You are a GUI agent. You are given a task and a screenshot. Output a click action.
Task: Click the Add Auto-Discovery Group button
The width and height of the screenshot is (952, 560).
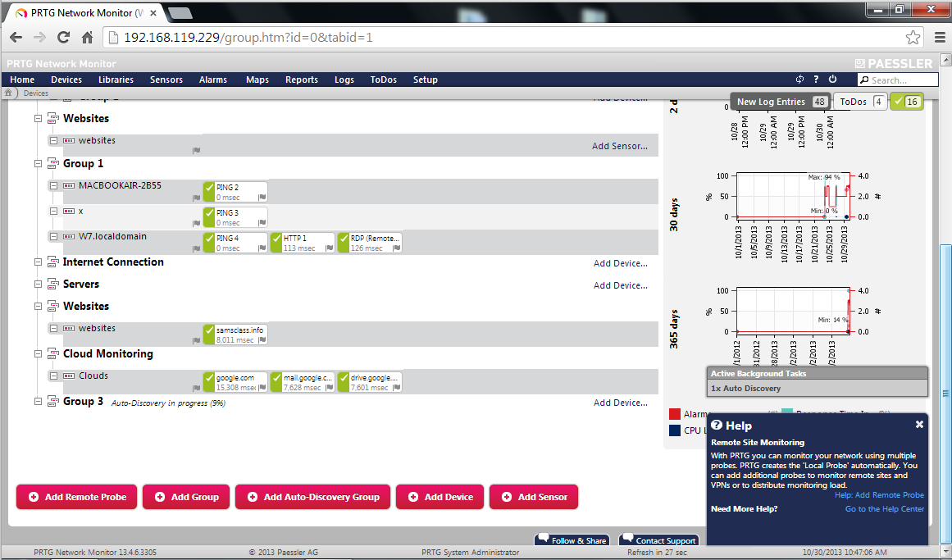[x=312, y=497]
